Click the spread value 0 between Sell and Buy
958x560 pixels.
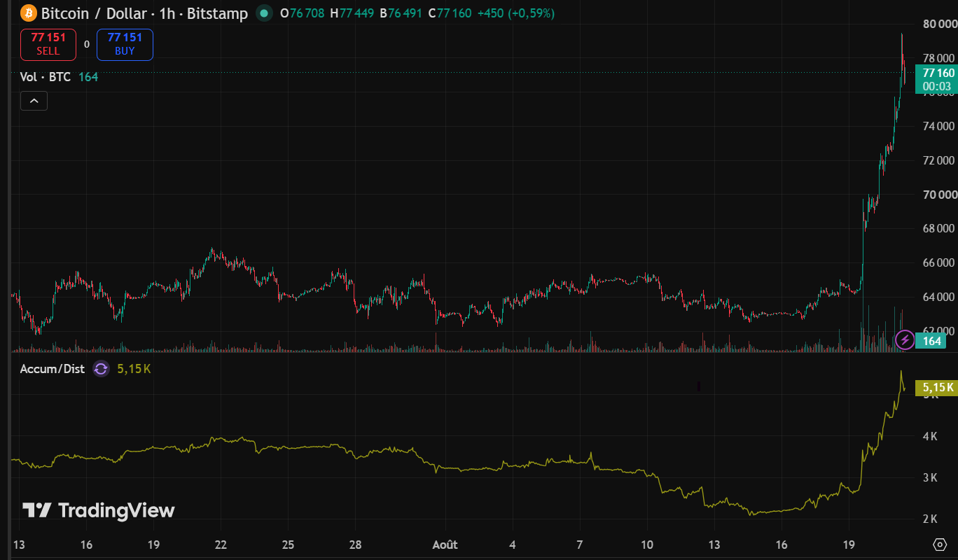pyautogui.click(x=87, y=44)
